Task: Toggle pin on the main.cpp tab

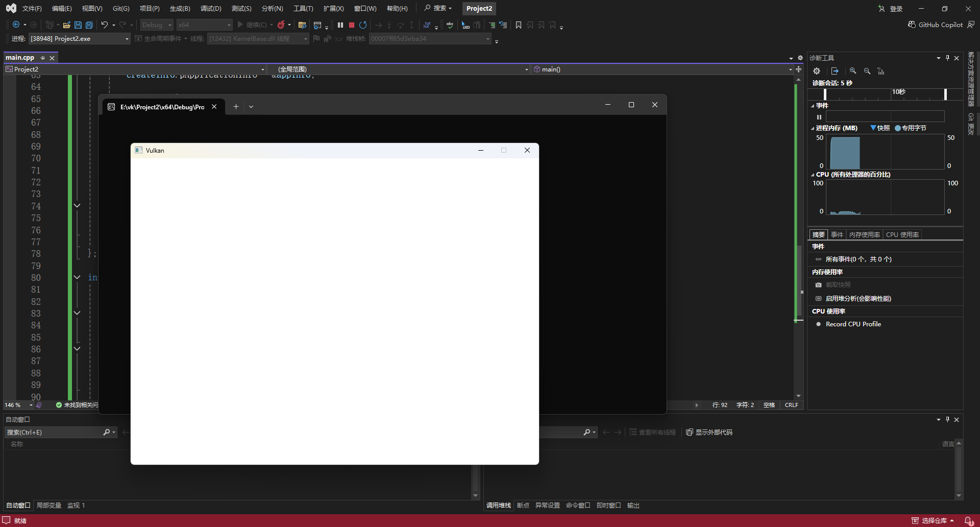Action: click(x=43, y=58)
